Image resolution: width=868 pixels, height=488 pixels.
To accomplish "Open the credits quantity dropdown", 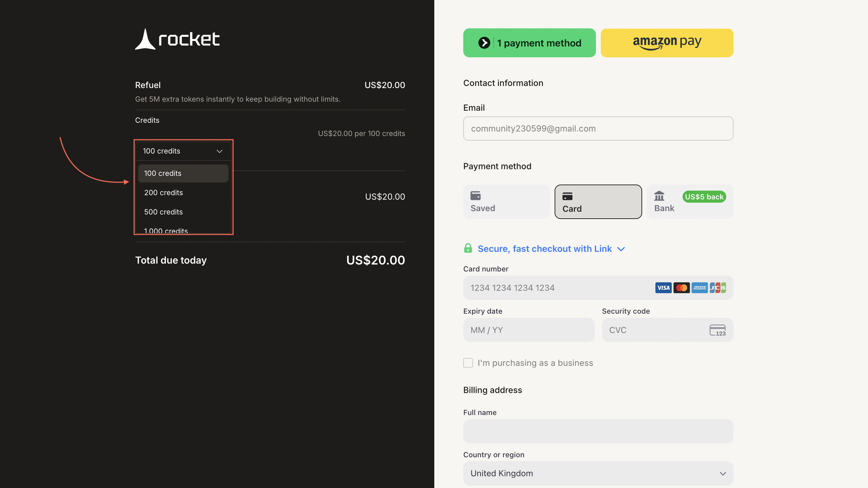I will pyautogui.click(x=183, y=151).
